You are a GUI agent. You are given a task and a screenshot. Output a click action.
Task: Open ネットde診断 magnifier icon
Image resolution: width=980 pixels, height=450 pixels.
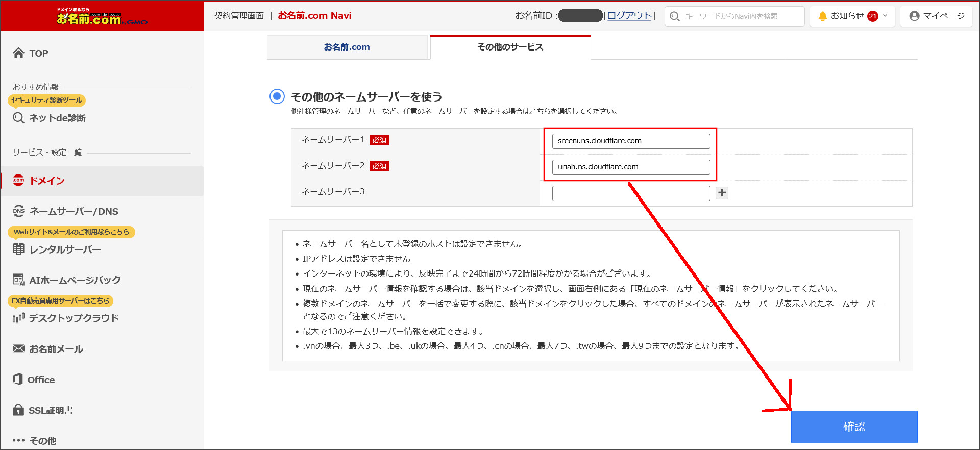[18, 118]
